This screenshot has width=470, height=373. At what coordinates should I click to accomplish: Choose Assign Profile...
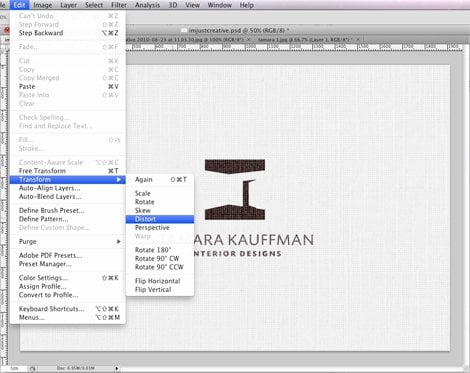point(68,286)
